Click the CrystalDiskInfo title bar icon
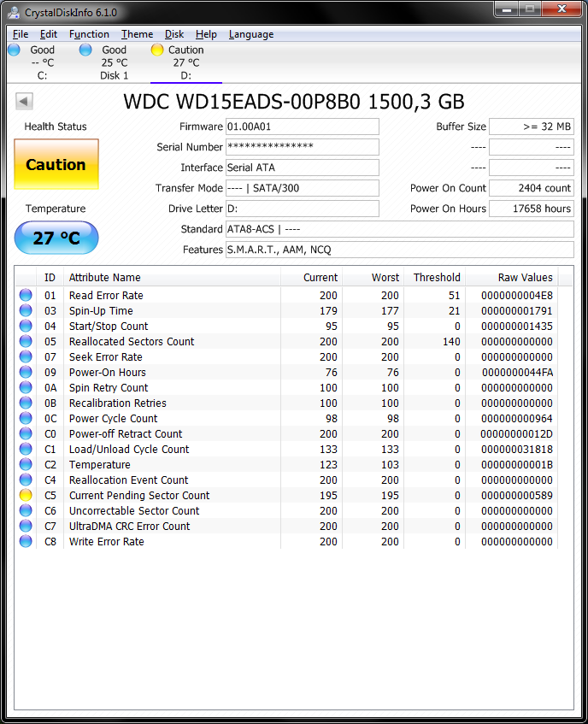 coord(14,13)
